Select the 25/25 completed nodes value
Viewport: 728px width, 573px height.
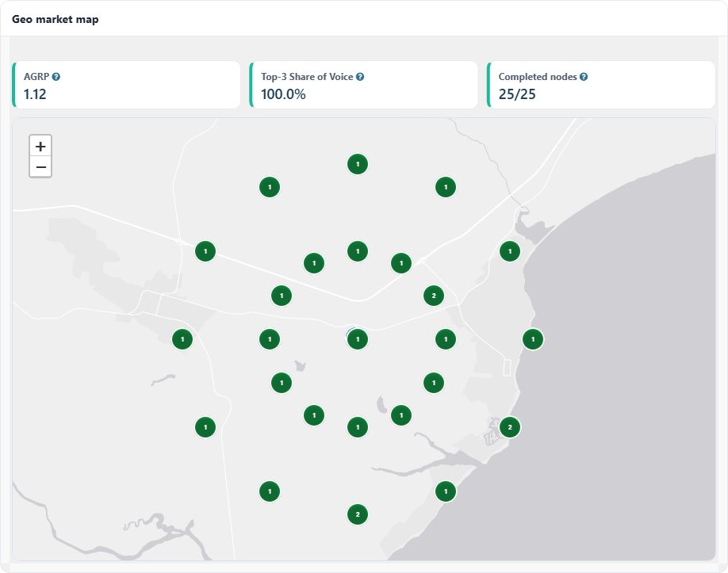tap(517, 94)
